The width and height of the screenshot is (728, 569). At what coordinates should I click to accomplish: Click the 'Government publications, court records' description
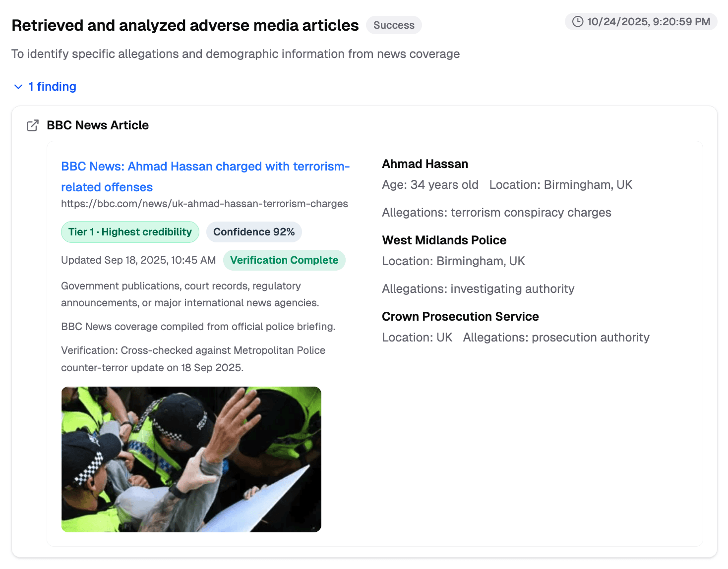click(190, 294)
